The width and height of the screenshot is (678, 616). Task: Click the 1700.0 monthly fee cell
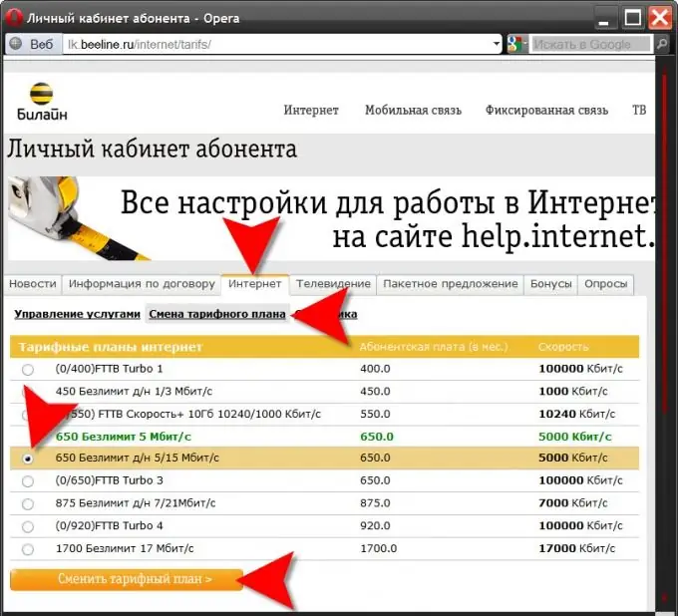coord(378,548)
